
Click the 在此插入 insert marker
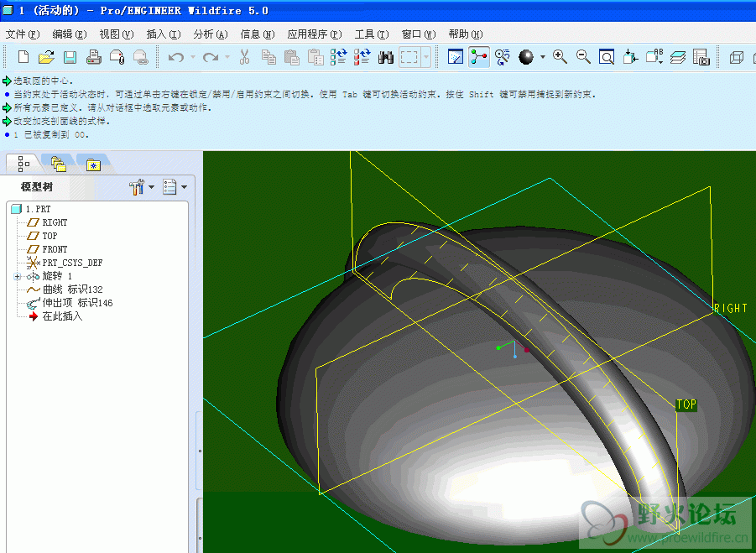click(x=55, y=316)
